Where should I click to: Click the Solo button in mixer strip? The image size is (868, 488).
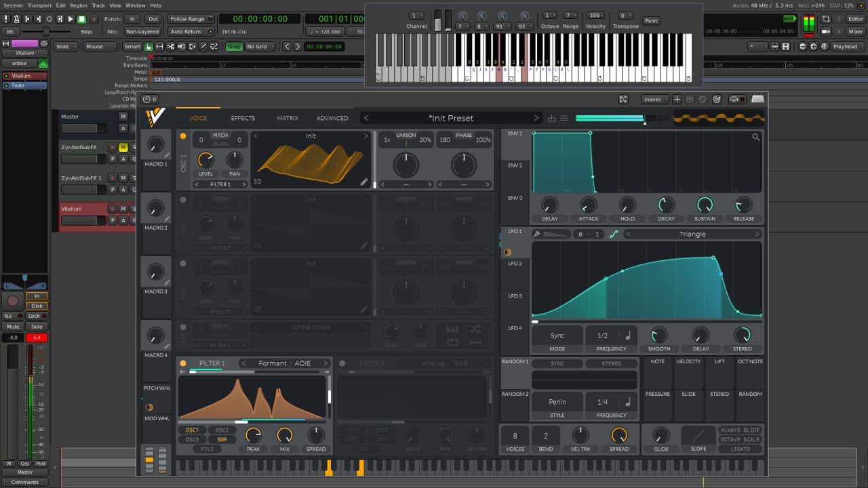(37, 327)
